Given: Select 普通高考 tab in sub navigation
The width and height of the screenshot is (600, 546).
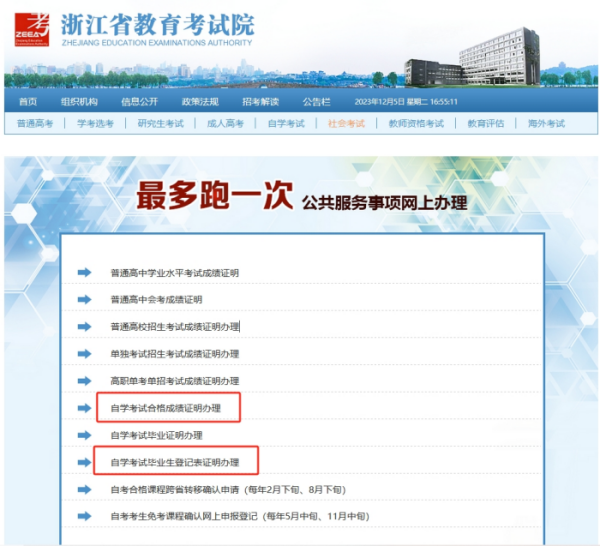Looking at the screenshot, I should 35,124.
